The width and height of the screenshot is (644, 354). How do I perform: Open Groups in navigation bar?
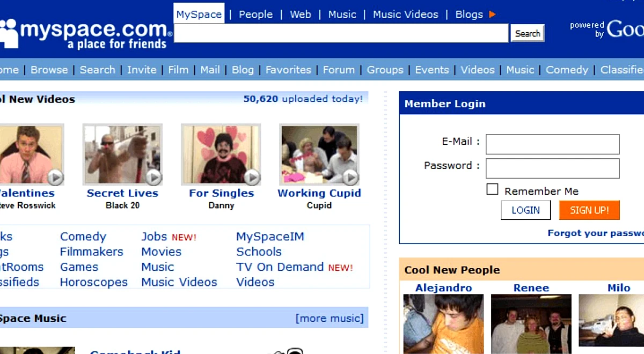click(385, 70)
